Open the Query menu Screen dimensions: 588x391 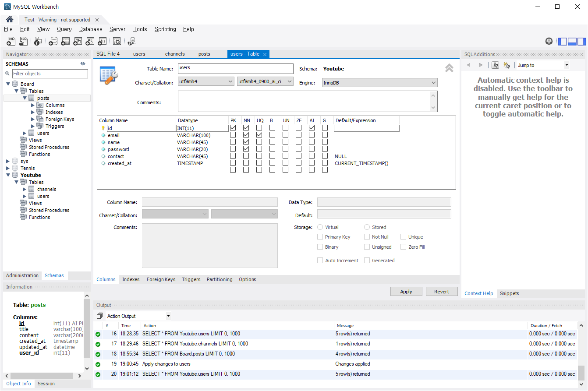pos(64,29)
